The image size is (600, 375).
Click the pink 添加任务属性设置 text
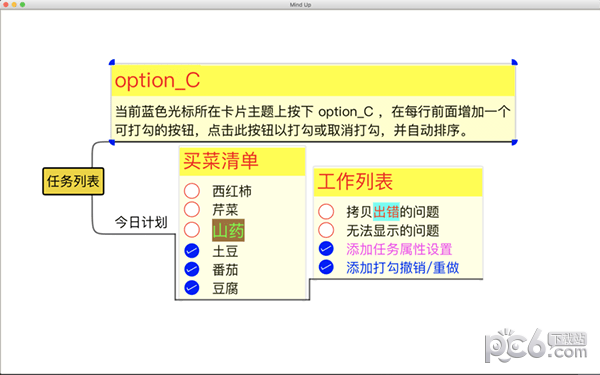point(399,249)
